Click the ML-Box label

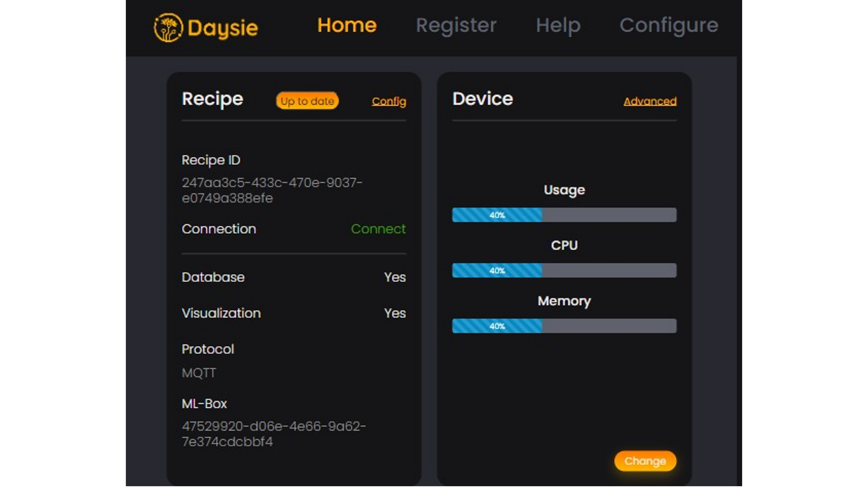click(204, 404)
